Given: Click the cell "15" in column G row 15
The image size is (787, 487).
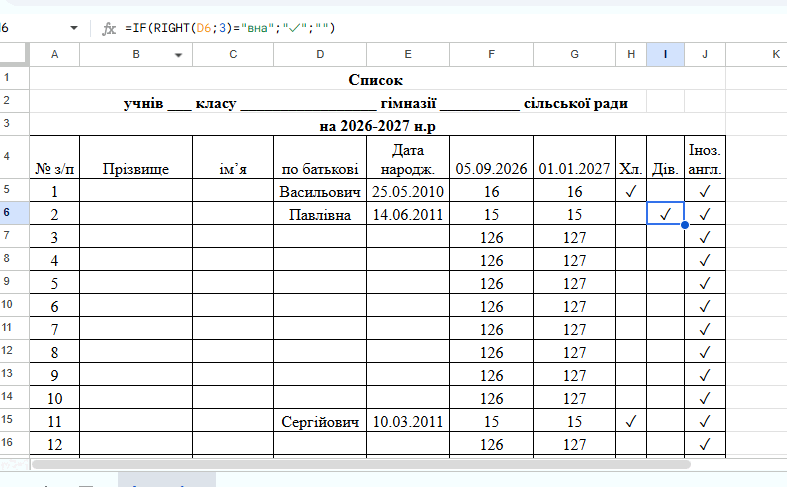Looking at the screenshot, I should [575, 421].
